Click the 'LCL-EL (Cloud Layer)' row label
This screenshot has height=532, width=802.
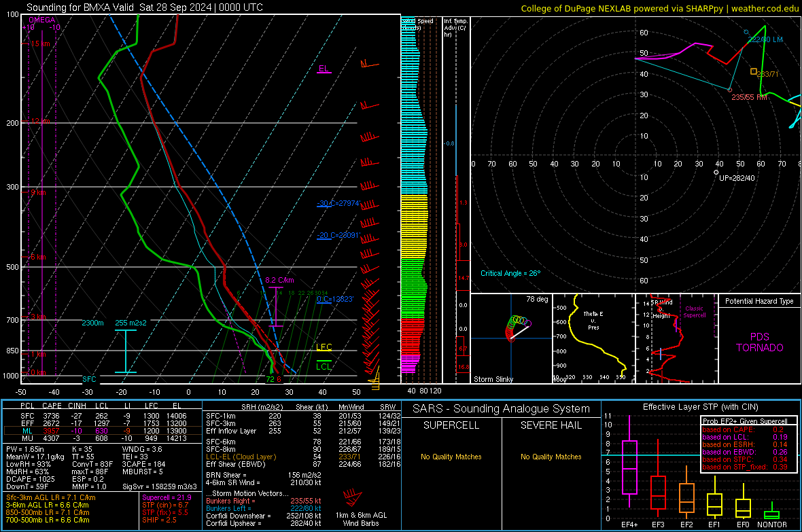coord(241,457)
